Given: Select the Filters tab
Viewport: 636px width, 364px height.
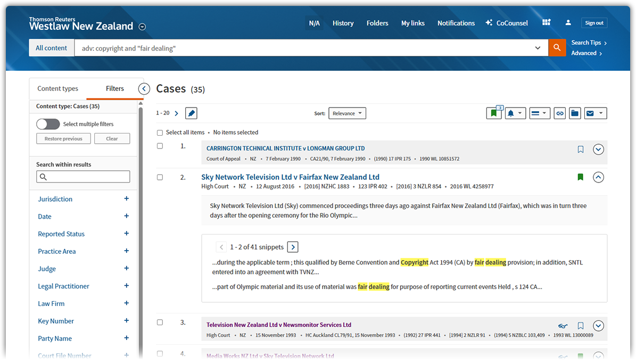Looking at the screenshot, I should click(115, 88).
